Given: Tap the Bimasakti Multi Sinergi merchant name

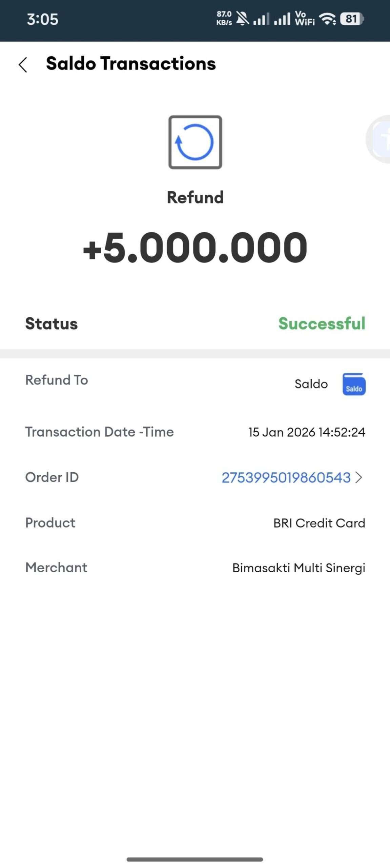Looking at the screenshot, I should (299, 568).
